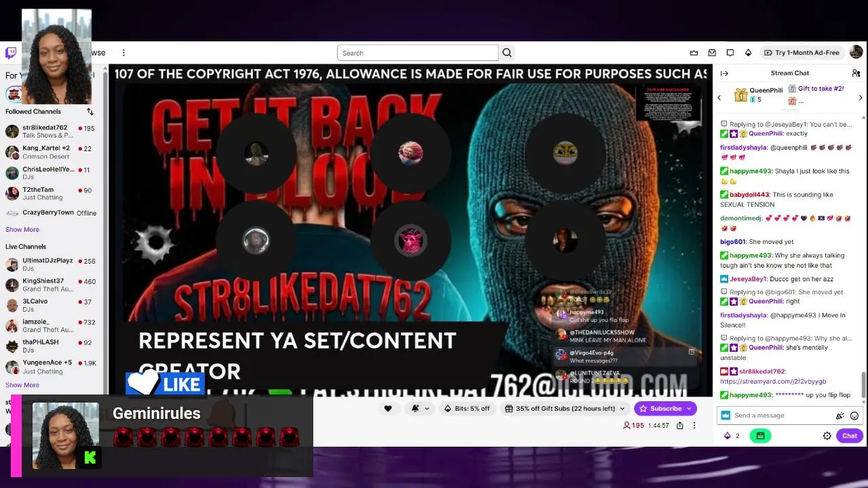Open chat settings gear
868x488 pixels.
pos(827,436)
